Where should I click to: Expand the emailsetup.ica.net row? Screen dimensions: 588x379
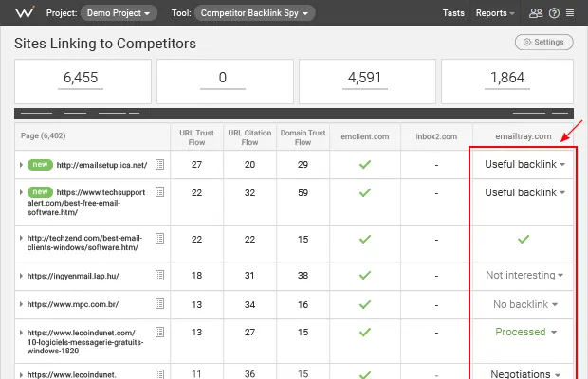coord(22,165)
